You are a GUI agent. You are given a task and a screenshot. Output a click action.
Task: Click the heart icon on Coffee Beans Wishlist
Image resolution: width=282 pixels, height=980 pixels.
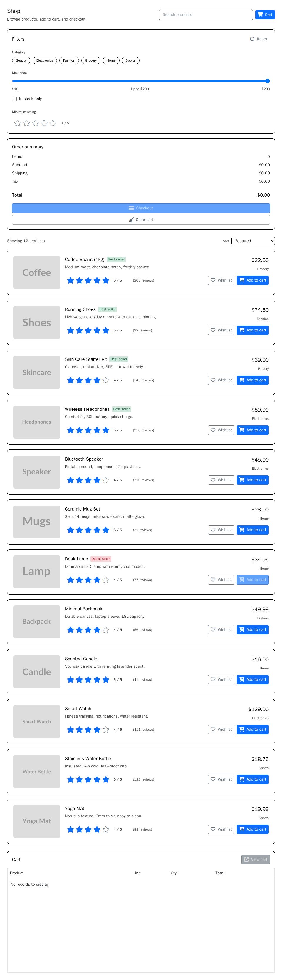coord(213,280)
